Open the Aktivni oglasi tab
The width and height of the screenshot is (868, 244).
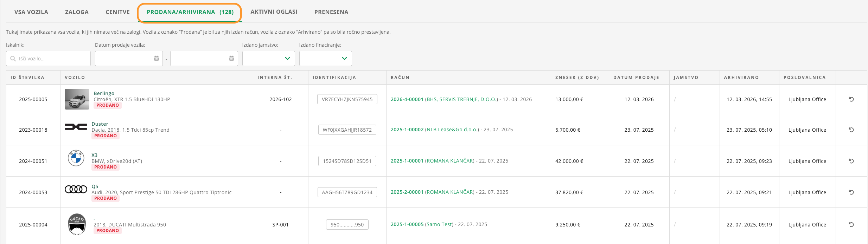click(274, 12)
